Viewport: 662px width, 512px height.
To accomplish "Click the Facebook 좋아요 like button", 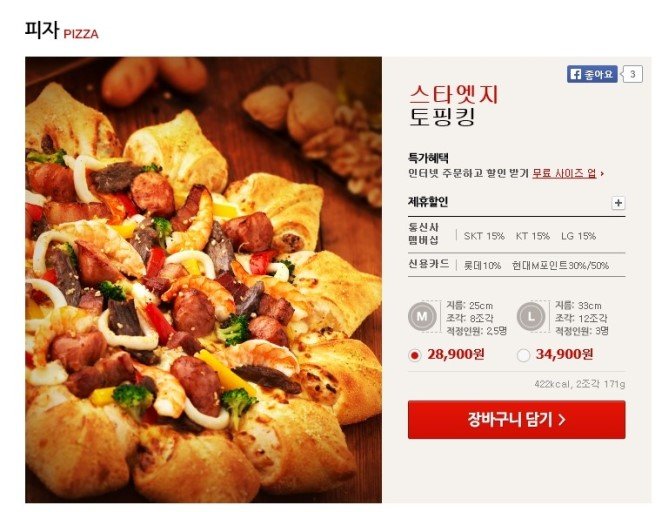I will [x=592, y=74].
